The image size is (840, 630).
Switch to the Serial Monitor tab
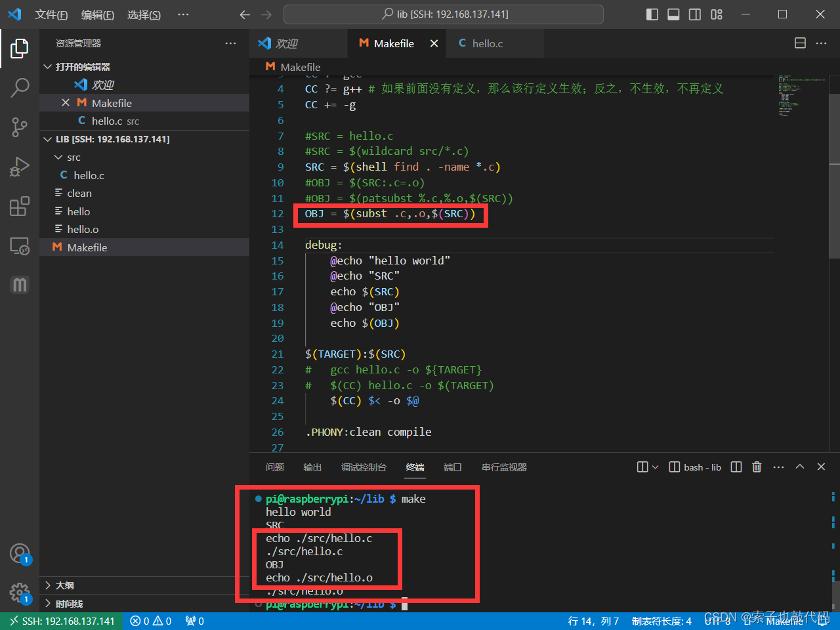(504, 467)
